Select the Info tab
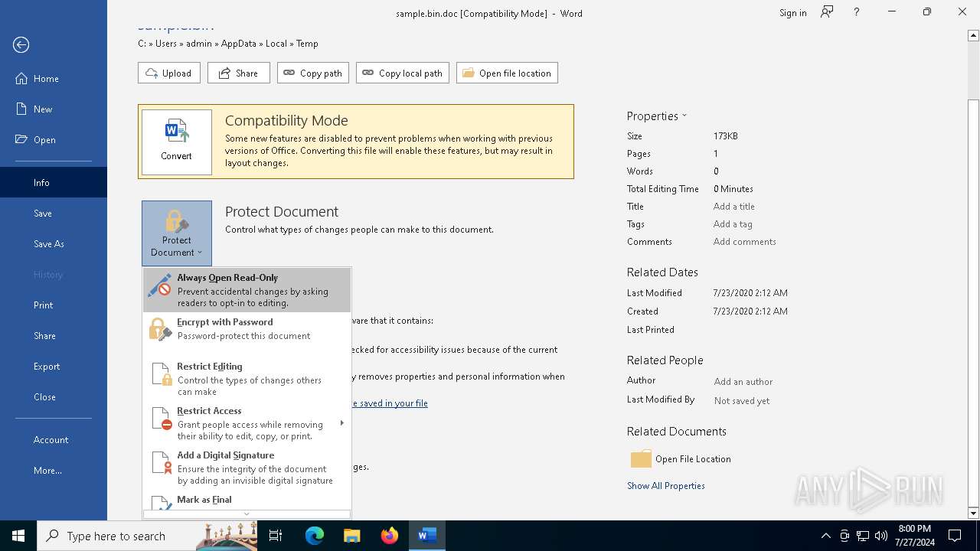The width and height of the screenshot is (980, 551). click(x=54, y=183)
